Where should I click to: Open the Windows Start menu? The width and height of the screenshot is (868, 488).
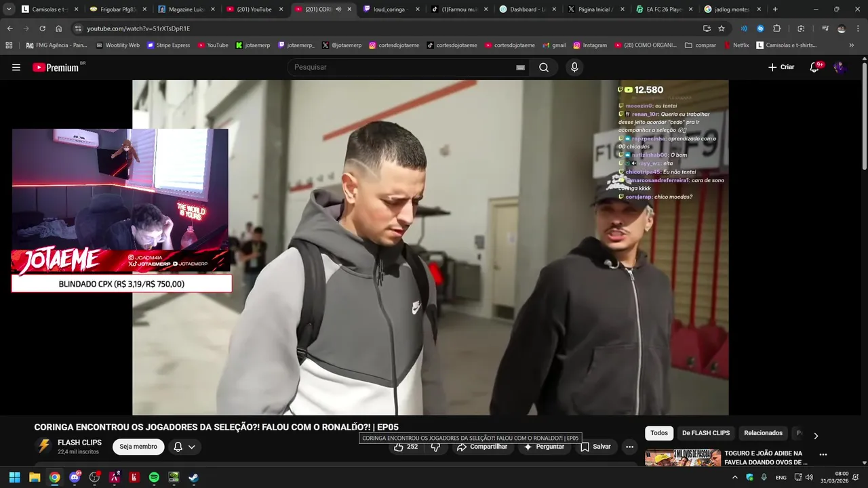(14, 477)
